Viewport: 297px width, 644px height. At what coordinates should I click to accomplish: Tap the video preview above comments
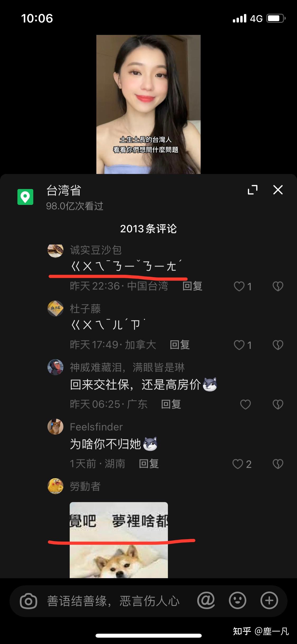tap(148, 104)
